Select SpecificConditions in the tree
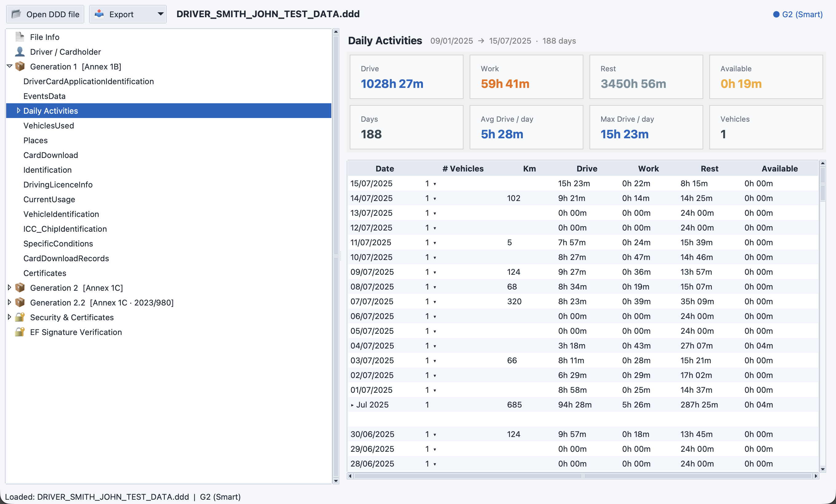This screenshot has height=504, width=836. [58, 243]
